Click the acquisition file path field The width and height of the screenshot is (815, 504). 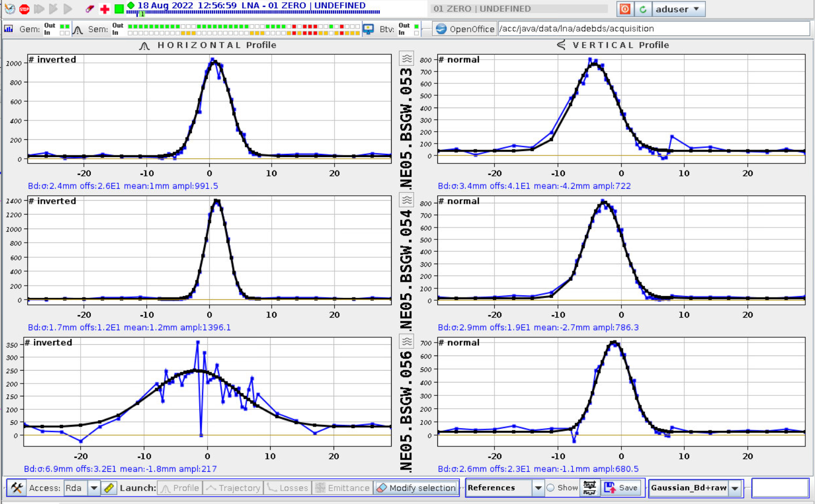653,29
